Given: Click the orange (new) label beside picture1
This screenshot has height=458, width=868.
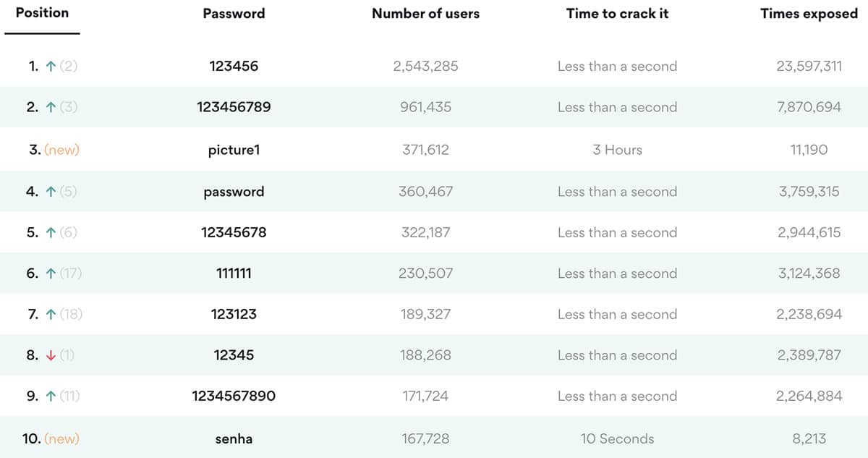Looking at the screenshot, I should coord(61,150).
